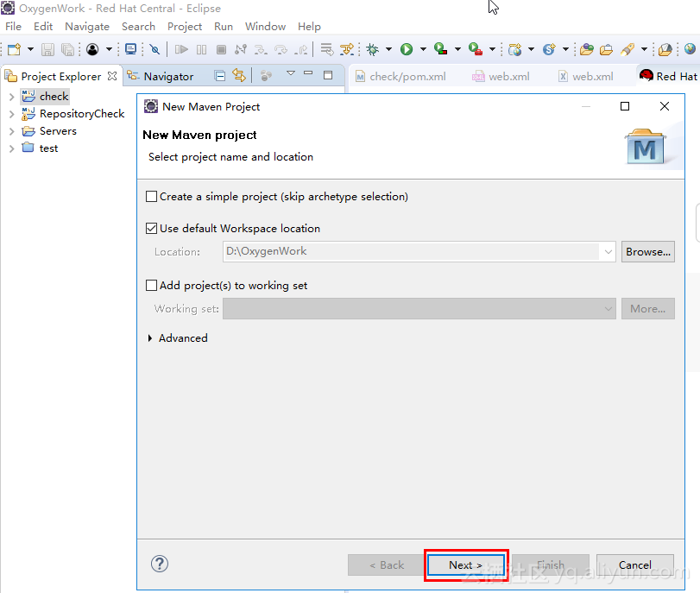The image size is (700, 593).
Task: Switch to the check/pom.xml editor tab
Action: point(400,77)
